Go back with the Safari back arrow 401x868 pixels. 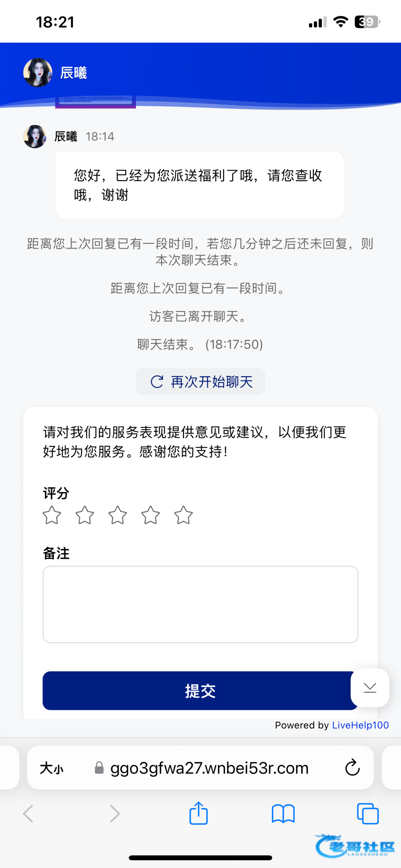click(28, 814)
